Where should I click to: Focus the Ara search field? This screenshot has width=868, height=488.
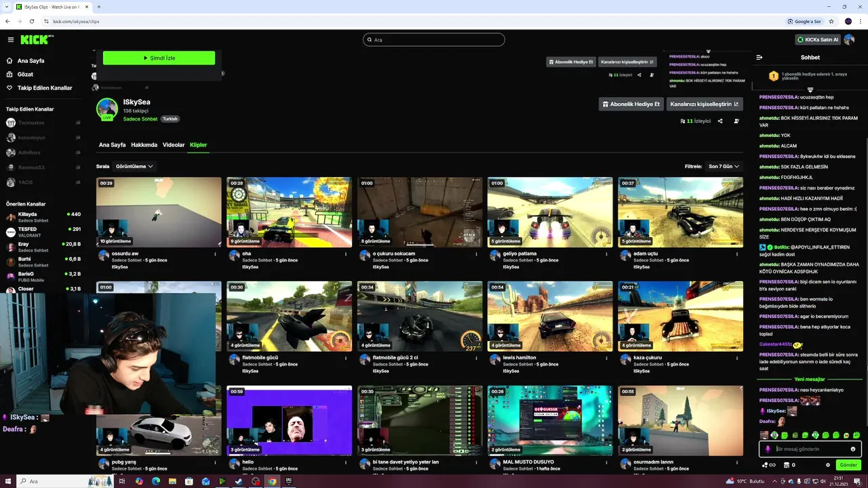point(434,40)
